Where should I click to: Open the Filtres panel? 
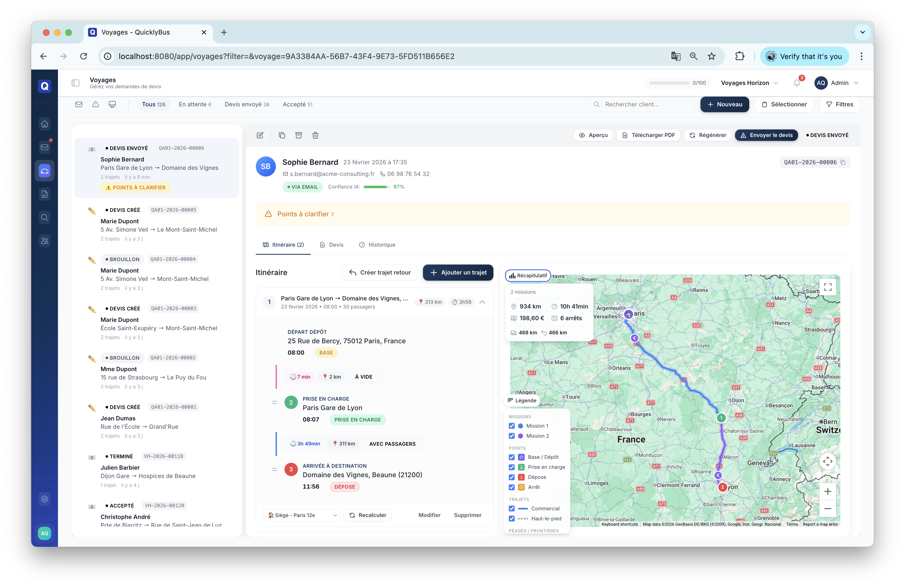click(840, 104)
